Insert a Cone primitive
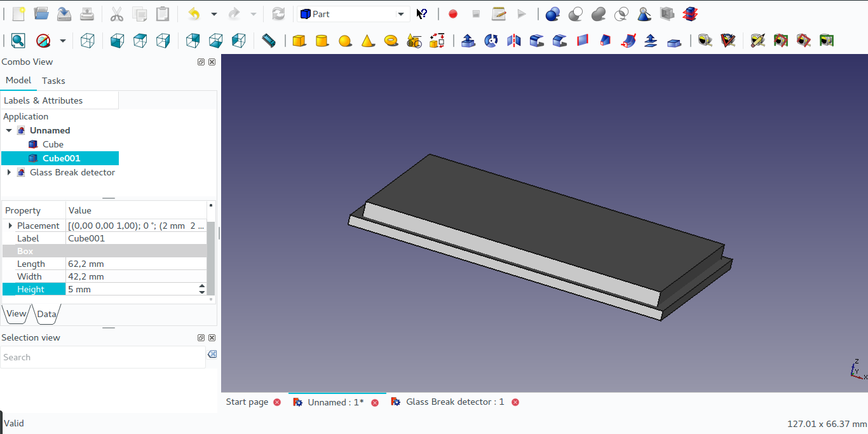Image resolution: width=868 pixels, height=434 pixels. (368, 40)
